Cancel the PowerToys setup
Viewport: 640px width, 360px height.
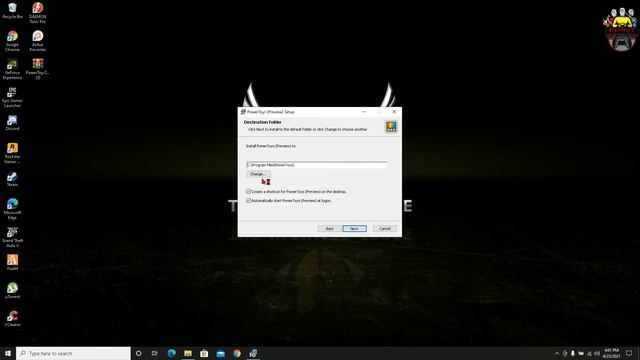(384, 229)
